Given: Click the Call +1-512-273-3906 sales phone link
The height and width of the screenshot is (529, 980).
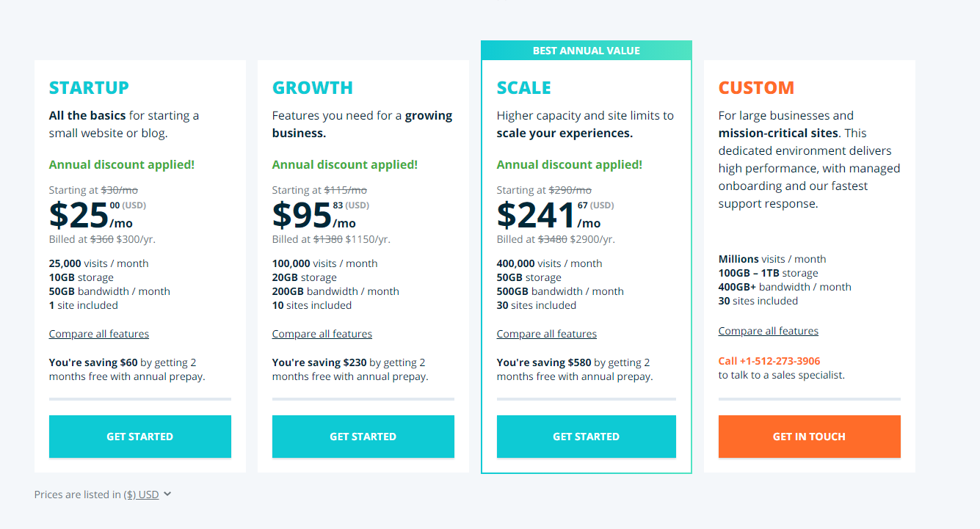Looking at the screenshot, I should [769, 361].
